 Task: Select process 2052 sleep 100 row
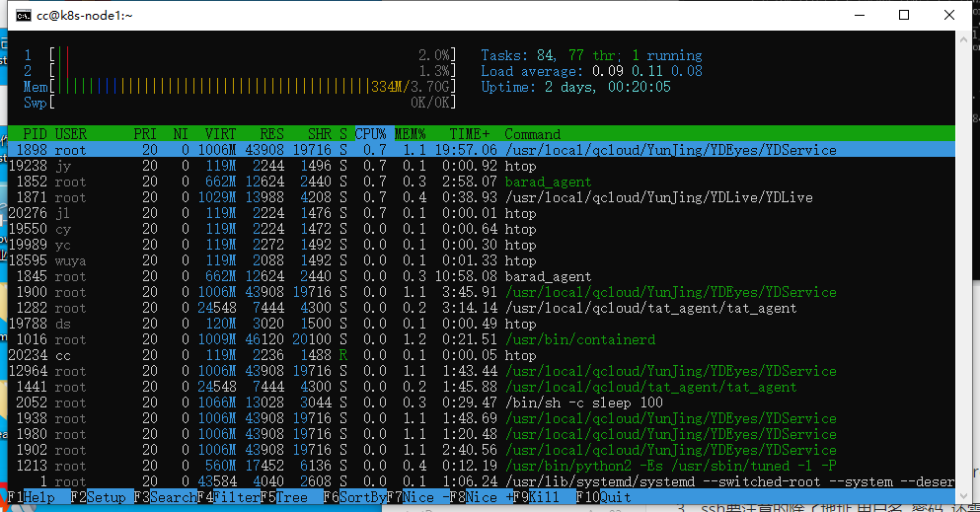482,402
